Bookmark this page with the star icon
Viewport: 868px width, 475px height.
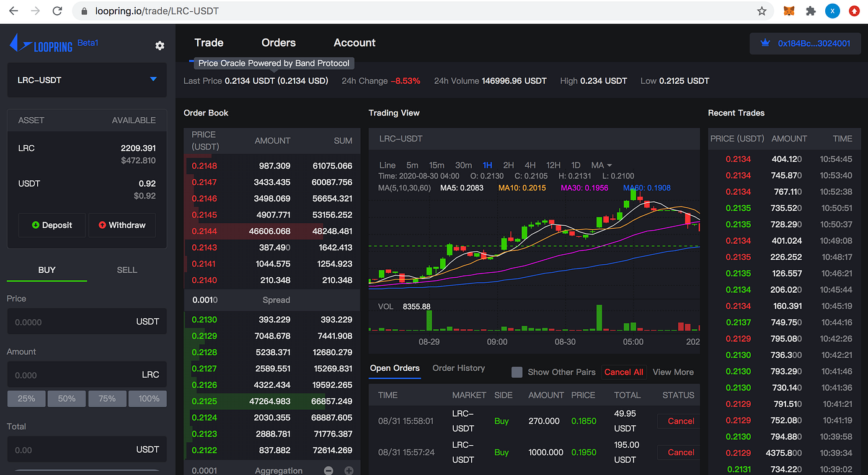click(762, 11)
